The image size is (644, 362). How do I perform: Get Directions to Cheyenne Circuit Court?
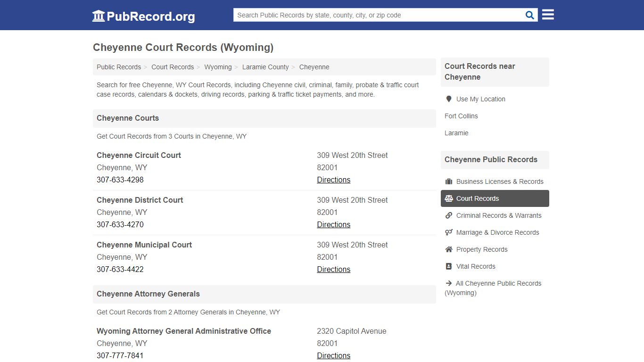334,180
